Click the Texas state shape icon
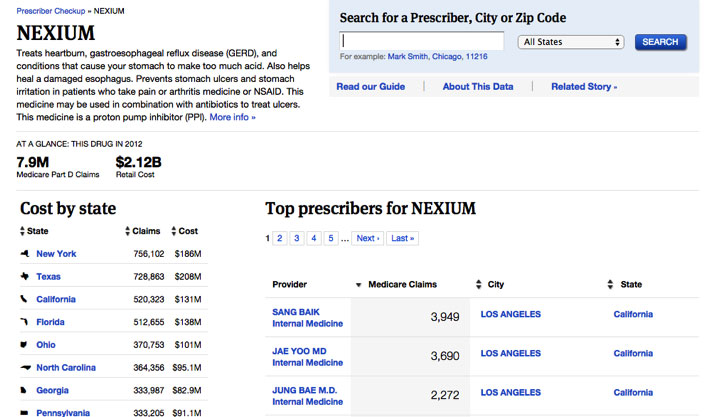This screenshot has height=417, width=712. (25, 276)
